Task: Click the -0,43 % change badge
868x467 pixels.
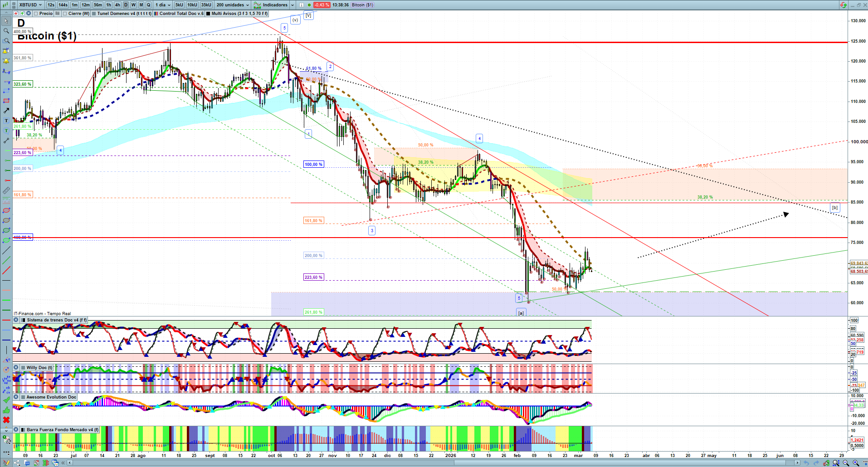Action: click(322, 5)
